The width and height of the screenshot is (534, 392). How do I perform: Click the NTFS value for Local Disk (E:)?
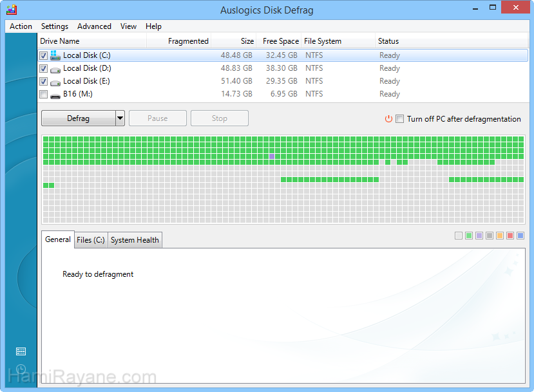click(314, 81)
